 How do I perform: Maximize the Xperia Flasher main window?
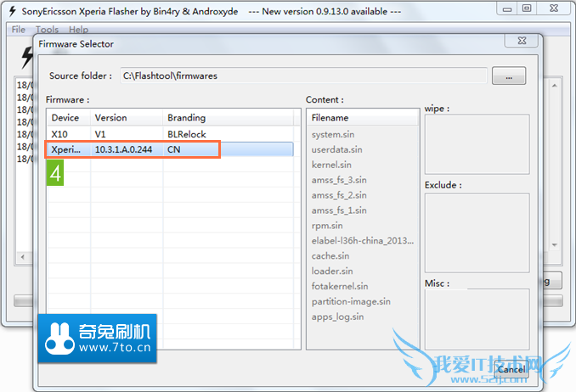527,8
